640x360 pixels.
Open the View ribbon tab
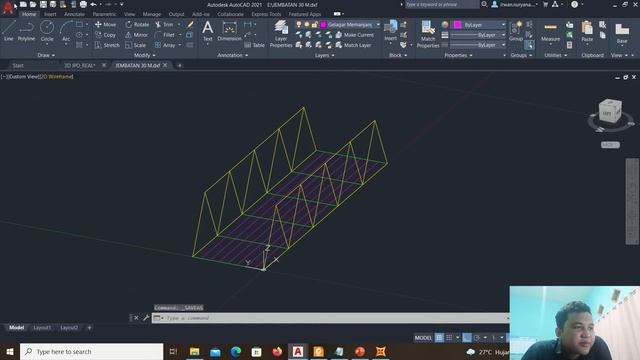pos(129,14)
